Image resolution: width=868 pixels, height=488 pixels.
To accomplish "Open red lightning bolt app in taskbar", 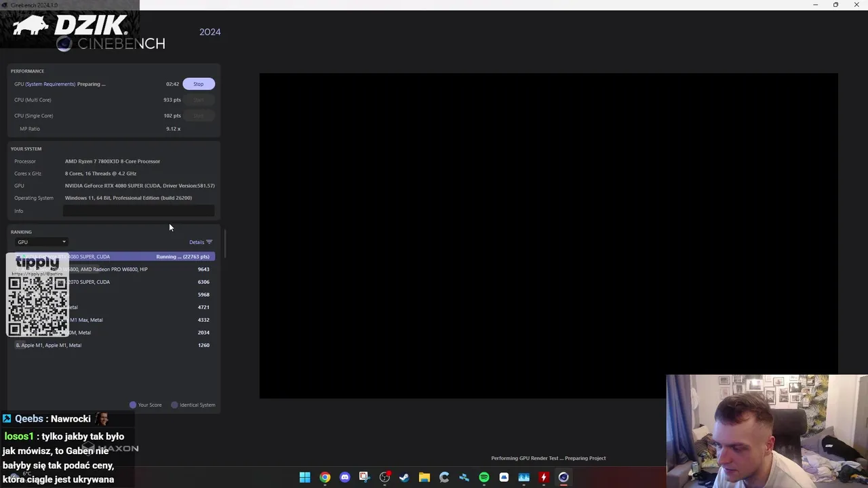I will pyautogui.click(x=543, y=477).
